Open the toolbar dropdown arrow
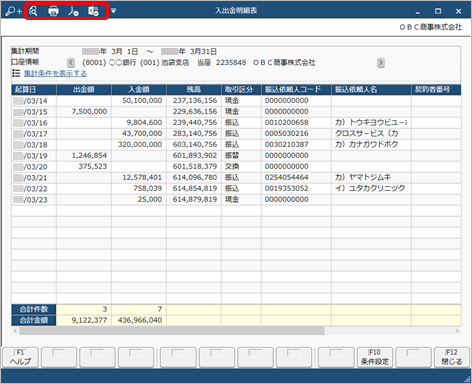This screenshot has width=472, height=384. (113, 11)
